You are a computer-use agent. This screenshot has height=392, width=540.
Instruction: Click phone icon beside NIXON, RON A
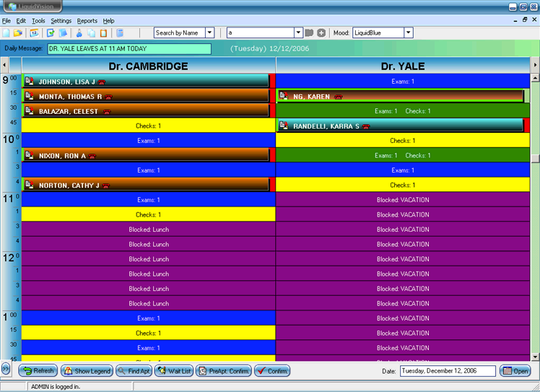pos(92,157)
